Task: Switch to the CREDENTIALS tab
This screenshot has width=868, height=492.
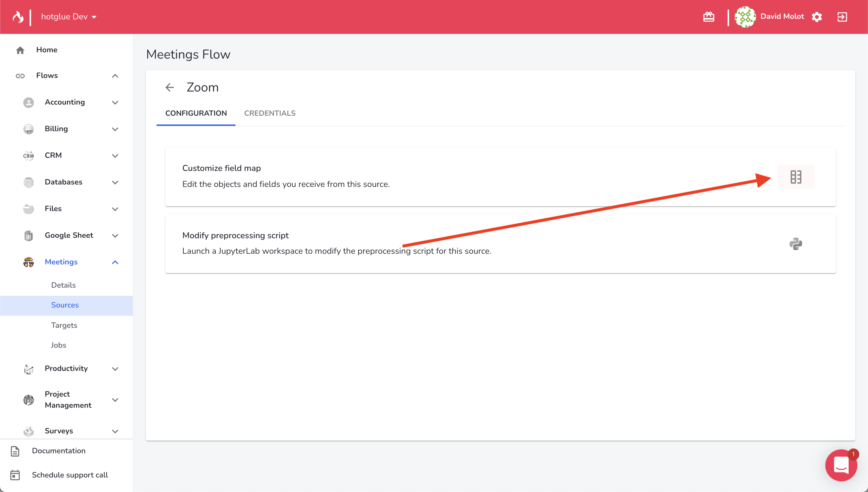Action: 269,113
